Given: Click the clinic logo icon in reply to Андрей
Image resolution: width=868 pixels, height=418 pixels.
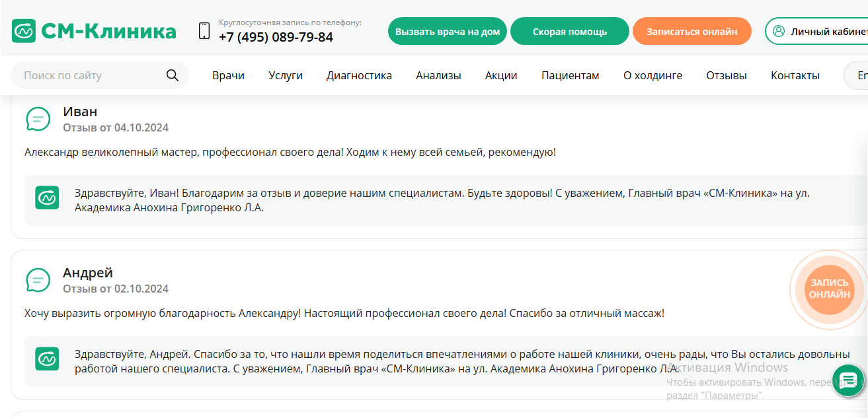Looking at the screenshot, I should click(x=47, y=359).
